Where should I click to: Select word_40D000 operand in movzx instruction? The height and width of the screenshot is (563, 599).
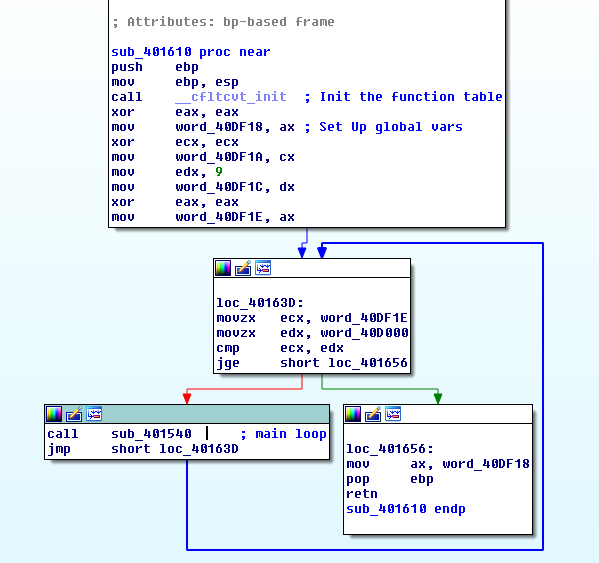pyautogui.click(x=364, y=333)
